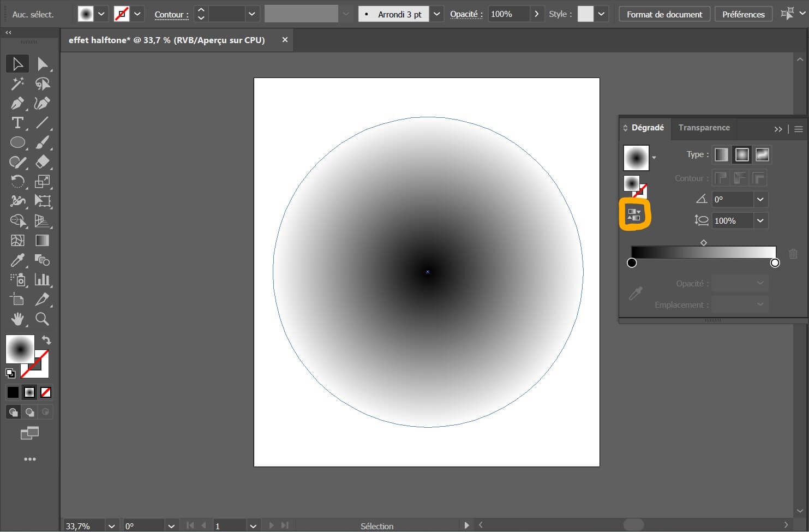Image resolution: width=809 pixels, height=532 pixels.
Task: Open gradient preset dropdown beside thumbnail
Action: tap(654, 158)
